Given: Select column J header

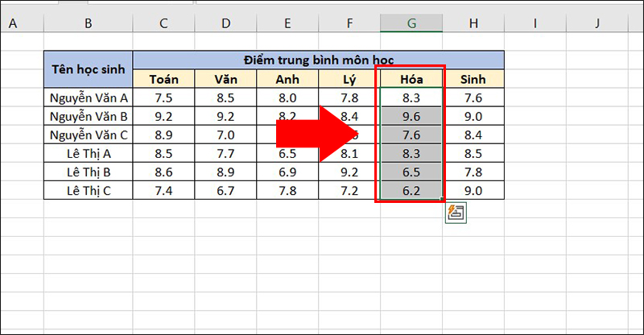Looking at the screenshot, I should 597,23.
